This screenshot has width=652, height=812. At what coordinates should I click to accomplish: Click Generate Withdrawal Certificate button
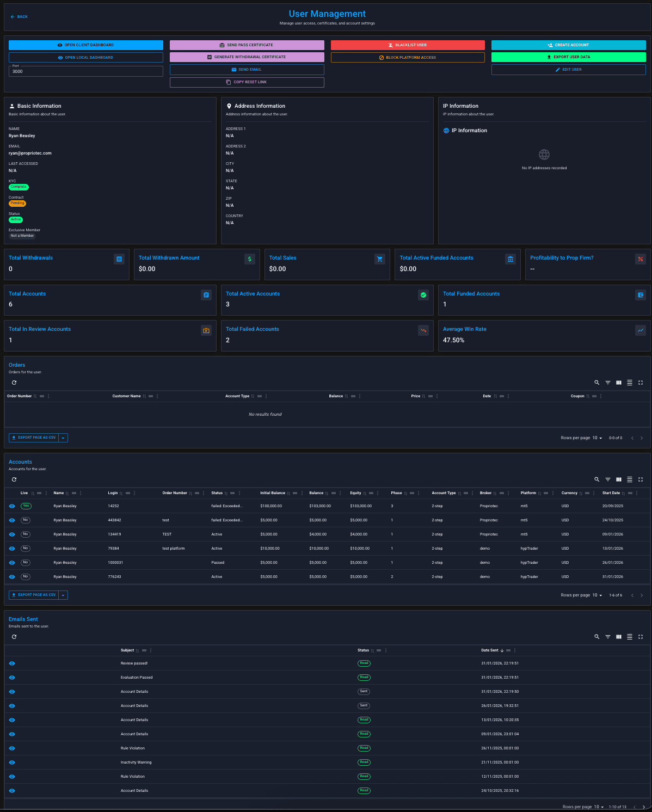click(247, 57)
